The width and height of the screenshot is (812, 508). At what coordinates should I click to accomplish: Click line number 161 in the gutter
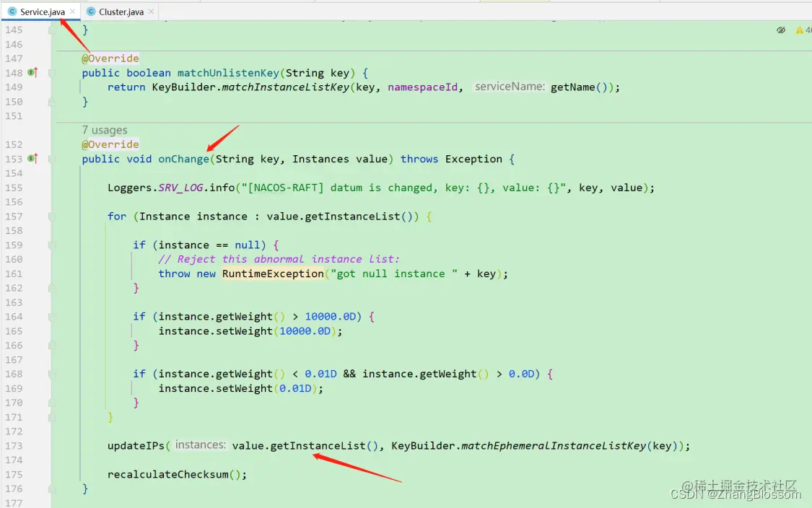14,273
